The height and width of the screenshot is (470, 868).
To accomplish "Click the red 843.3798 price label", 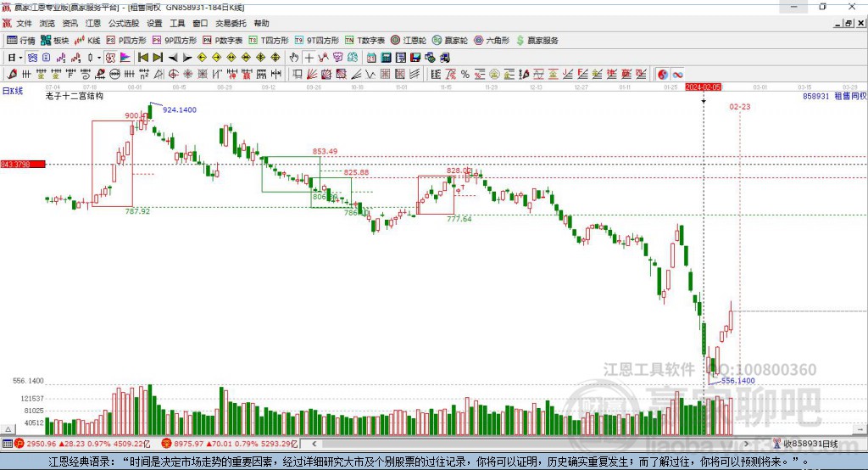I will (23, 164).
